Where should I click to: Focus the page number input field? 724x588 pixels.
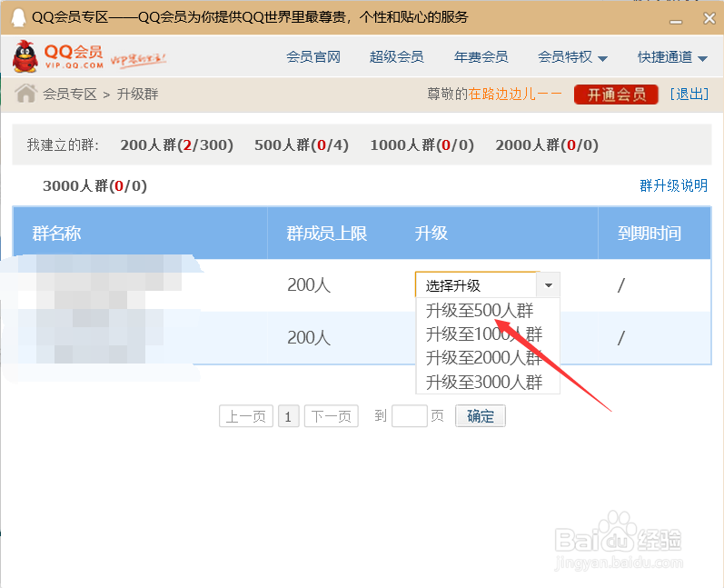[x=409, y=416]
